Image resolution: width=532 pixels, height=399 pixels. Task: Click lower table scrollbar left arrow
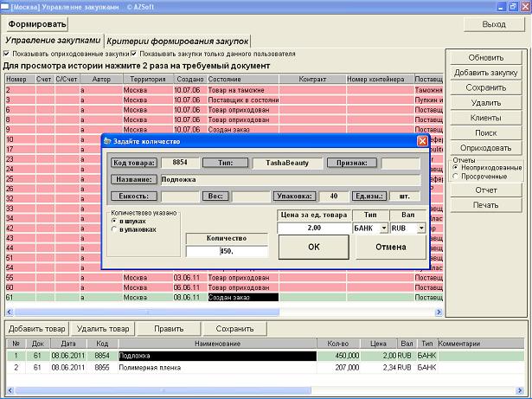(10, 390)
